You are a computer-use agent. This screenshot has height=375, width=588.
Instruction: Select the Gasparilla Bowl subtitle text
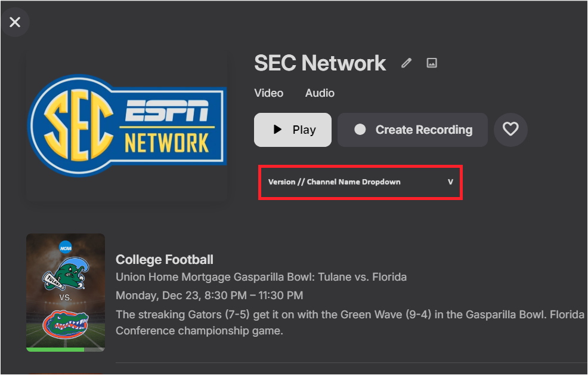[261, 277]
